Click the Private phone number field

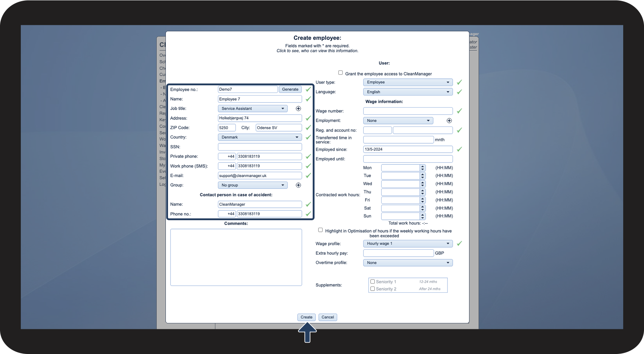269,156
